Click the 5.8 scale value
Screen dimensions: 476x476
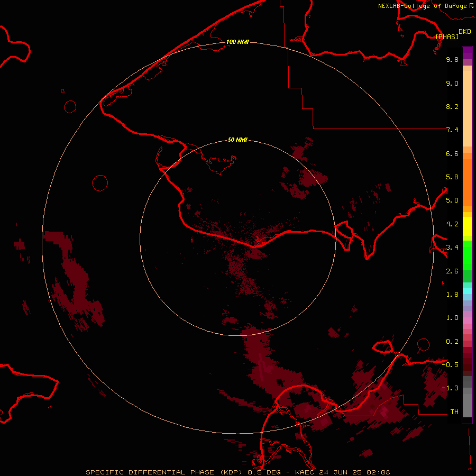[452, 177]
